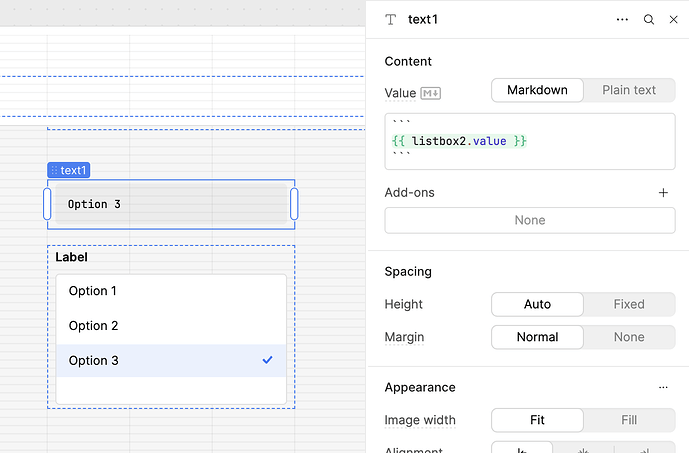Click the Height property label
Viewport: 689px width, 453px height.
point(403,304)
